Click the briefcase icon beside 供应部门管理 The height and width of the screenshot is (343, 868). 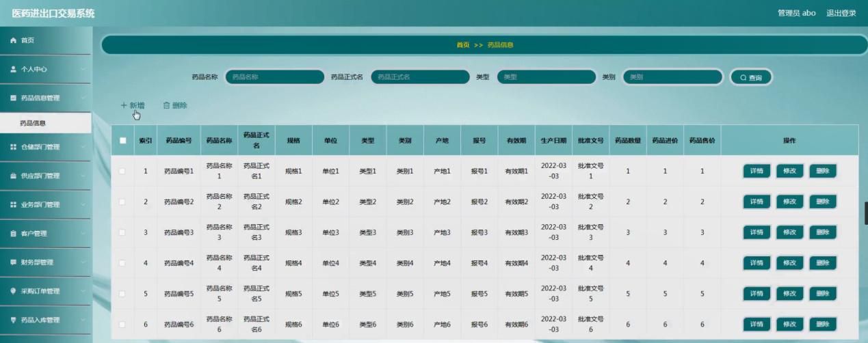click(x=13, y=176)
